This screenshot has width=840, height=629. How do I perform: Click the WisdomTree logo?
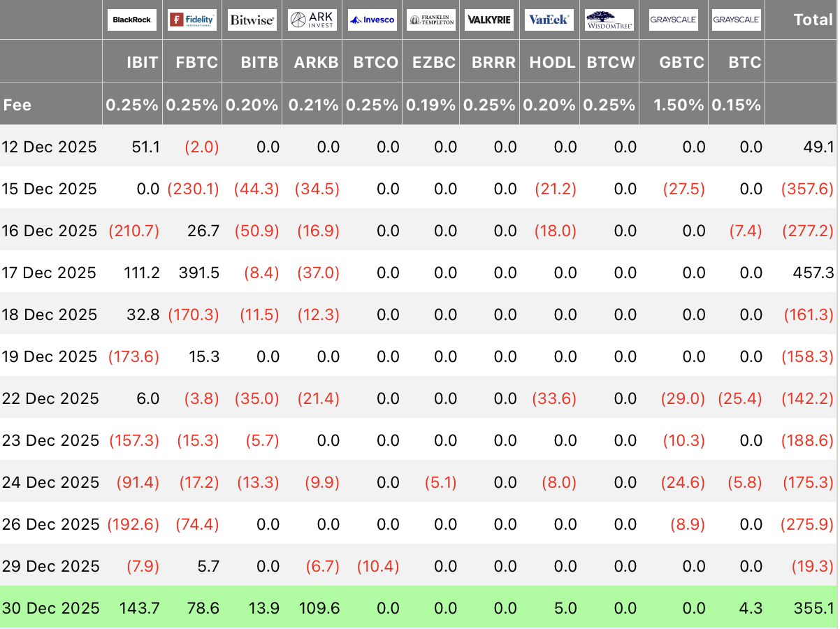click(x=609, y=20)
